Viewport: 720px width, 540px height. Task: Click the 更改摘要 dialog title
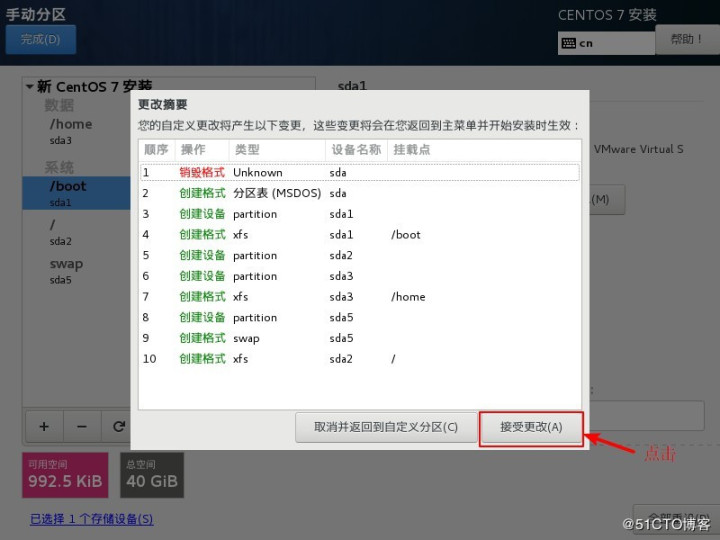pos(163,105)
